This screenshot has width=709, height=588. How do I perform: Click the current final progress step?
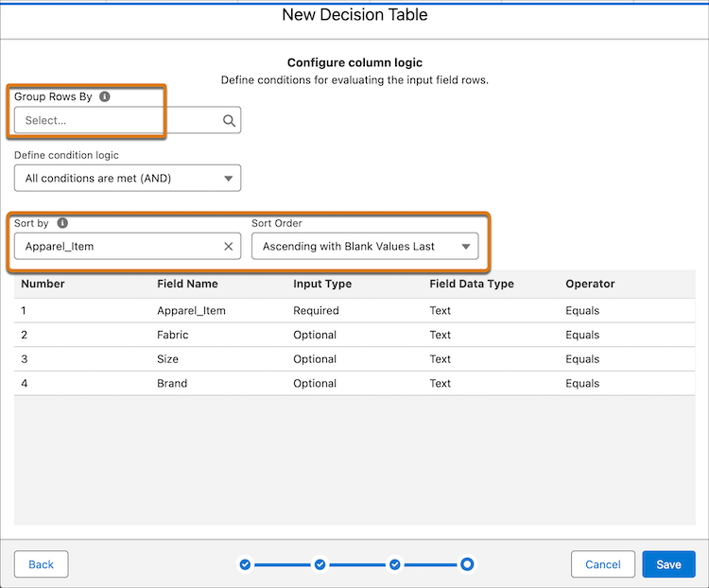coord(467,564)
